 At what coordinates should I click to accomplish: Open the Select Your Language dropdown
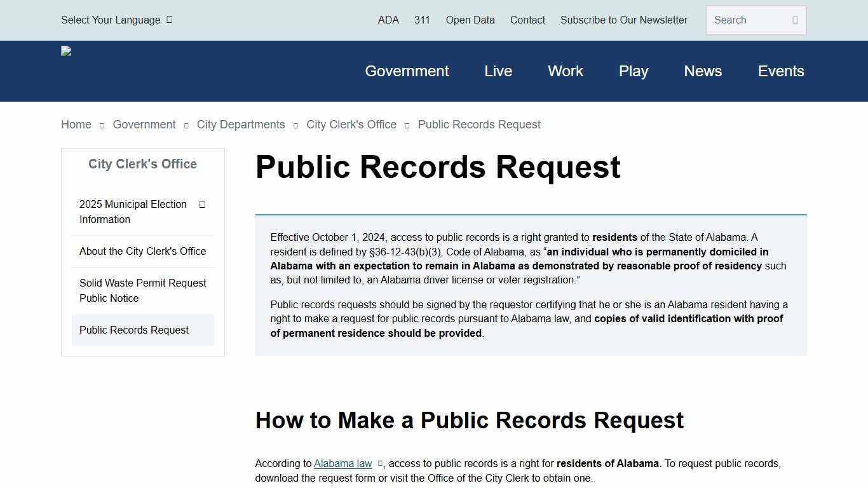[x=111, y=20]
